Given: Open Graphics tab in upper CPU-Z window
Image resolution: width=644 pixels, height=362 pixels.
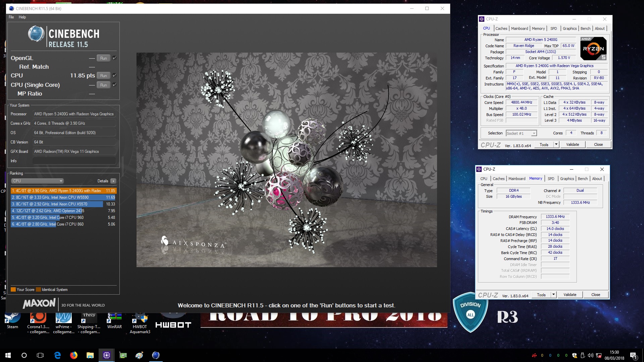Looking at the screenshot, I should coord(570,28).
